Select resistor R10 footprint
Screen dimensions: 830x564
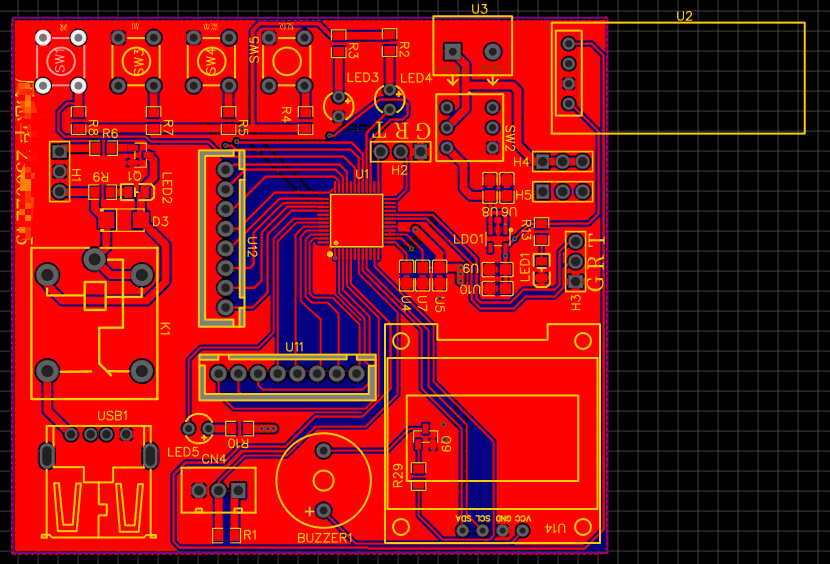[239, 428]
